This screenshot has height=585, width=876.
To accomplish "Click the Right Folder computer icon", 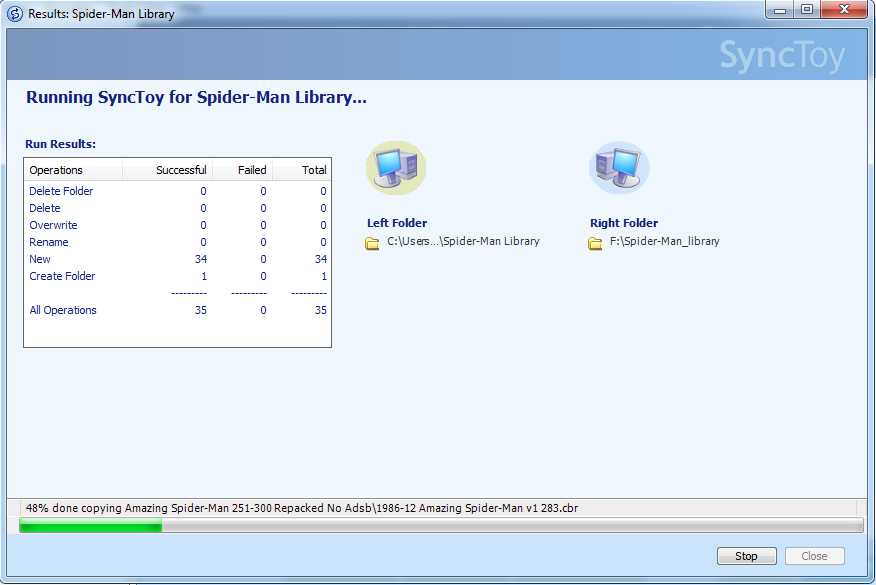I will point(619,168).
